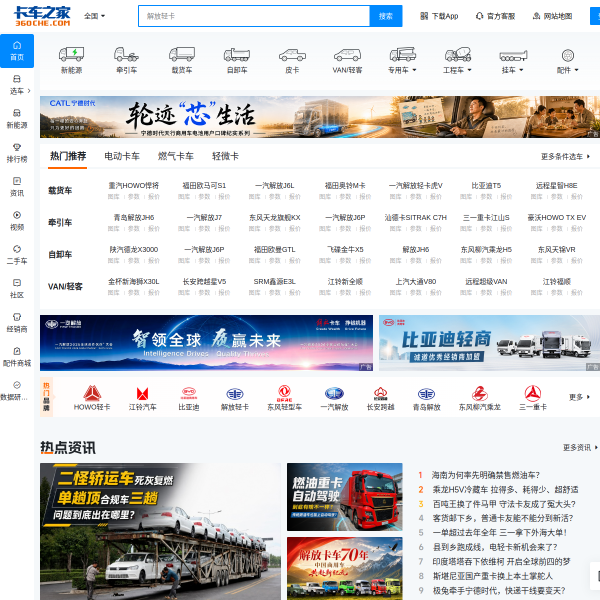The image size is (600, 600).
Task: Open the 全国 region dropdown
Action: [x=94, y=16]
